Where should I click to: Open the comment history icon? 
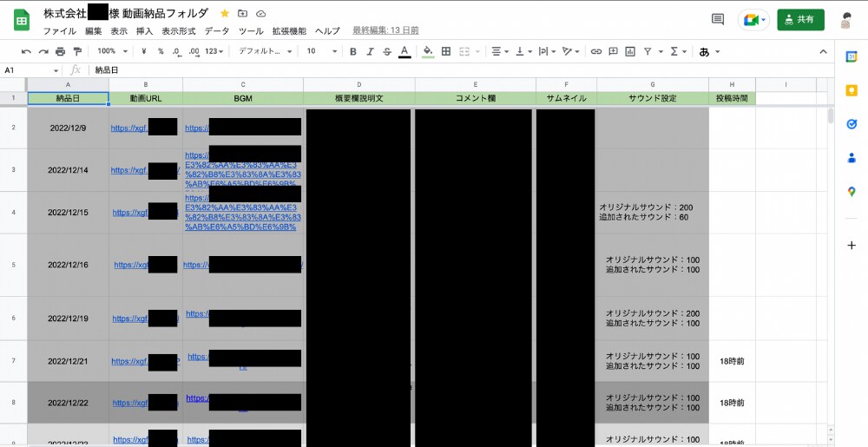point(718,20)
